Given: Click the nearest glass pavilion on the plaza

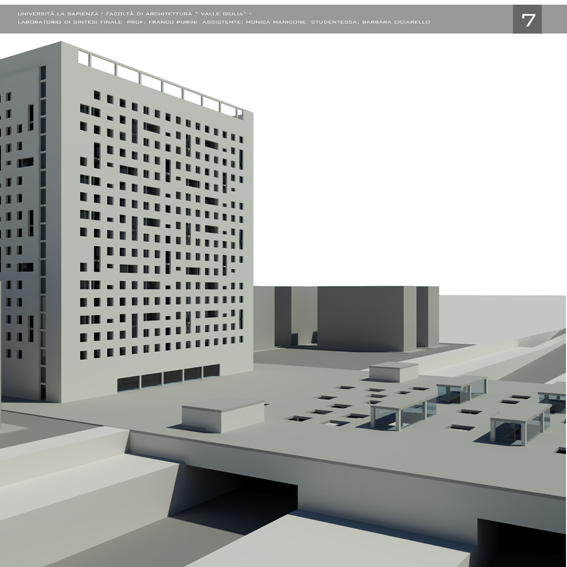Looking at the screenshot, I should 402,413.
